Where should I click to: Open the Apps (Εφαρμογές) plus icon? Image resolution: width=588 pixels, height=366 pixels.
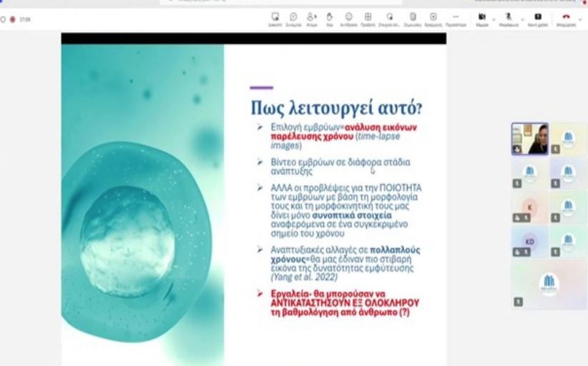[x=433, y=19]
